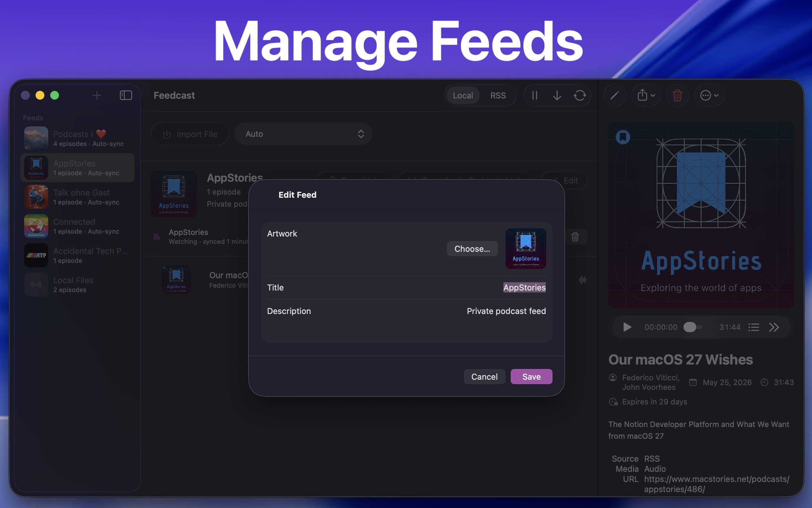Image resolution: width=812 pixels, height=508 pixels.
Task: Pause syncing using the pause icon
Action: 535,96
